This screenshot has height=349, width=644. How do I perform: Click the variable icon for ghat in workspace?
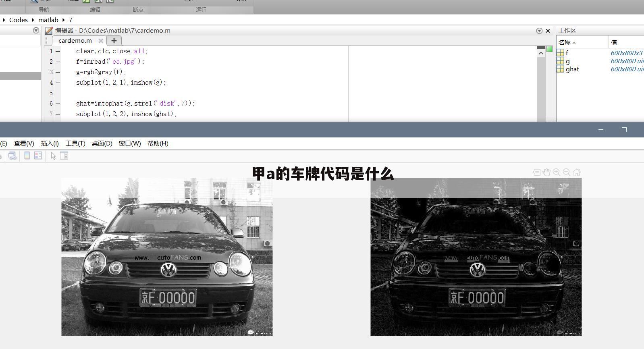click(x=560, y=69)
